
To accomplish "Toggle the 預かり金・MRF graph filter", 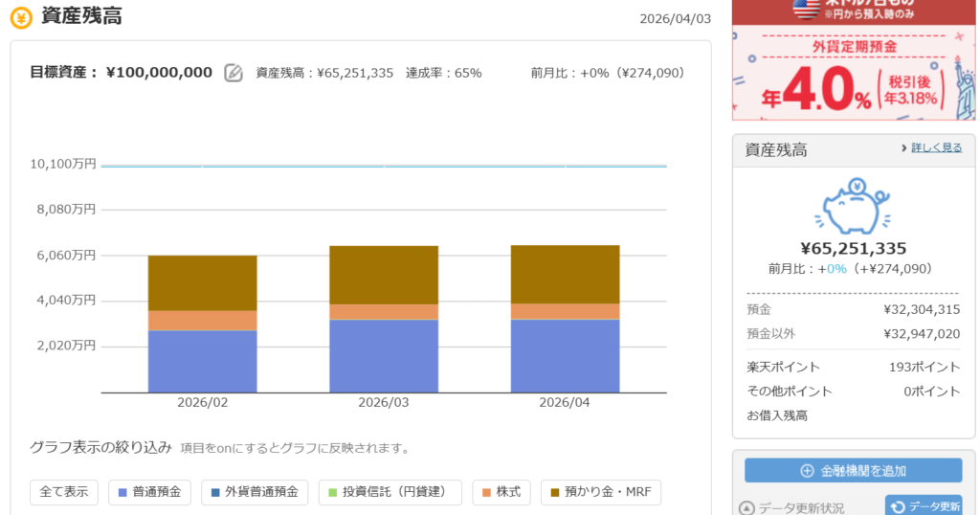I will point(600,492).
